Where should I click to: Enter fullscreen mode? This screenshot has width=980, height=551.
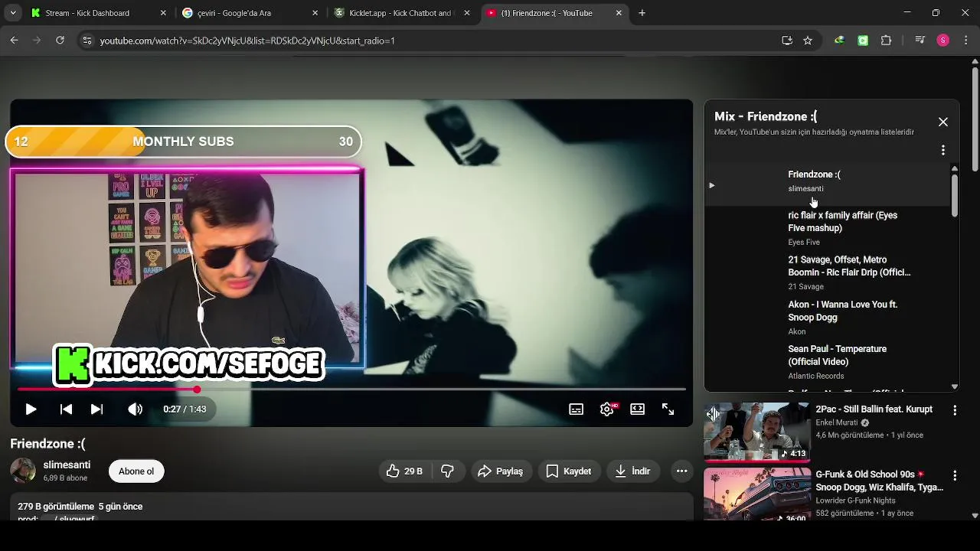pyautogui.click(x=668, y=409)
